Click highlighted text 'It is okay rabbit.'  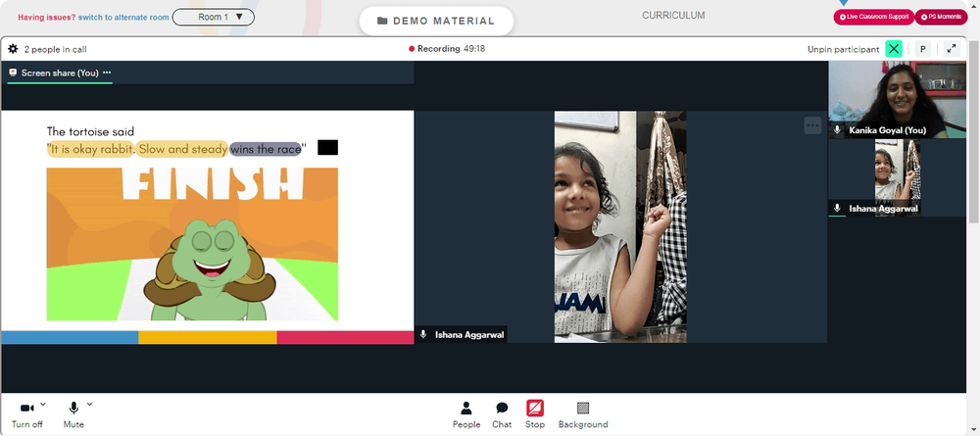pos(90,149)
